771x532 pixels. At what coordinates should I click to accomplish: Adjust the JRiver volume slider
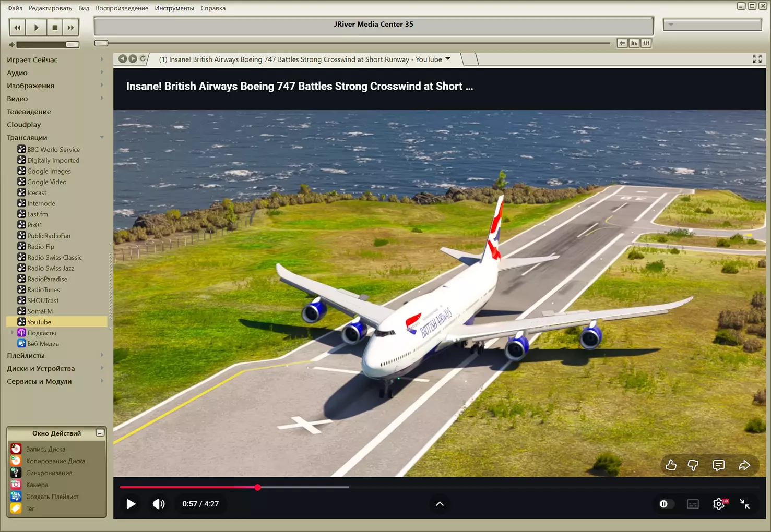[48, 45]
